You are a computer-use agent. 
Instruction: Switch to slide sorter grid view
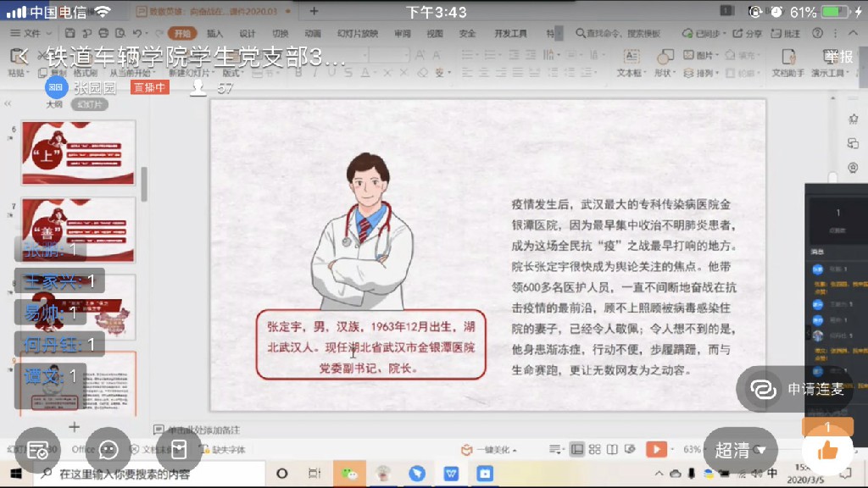click(594, 449)
